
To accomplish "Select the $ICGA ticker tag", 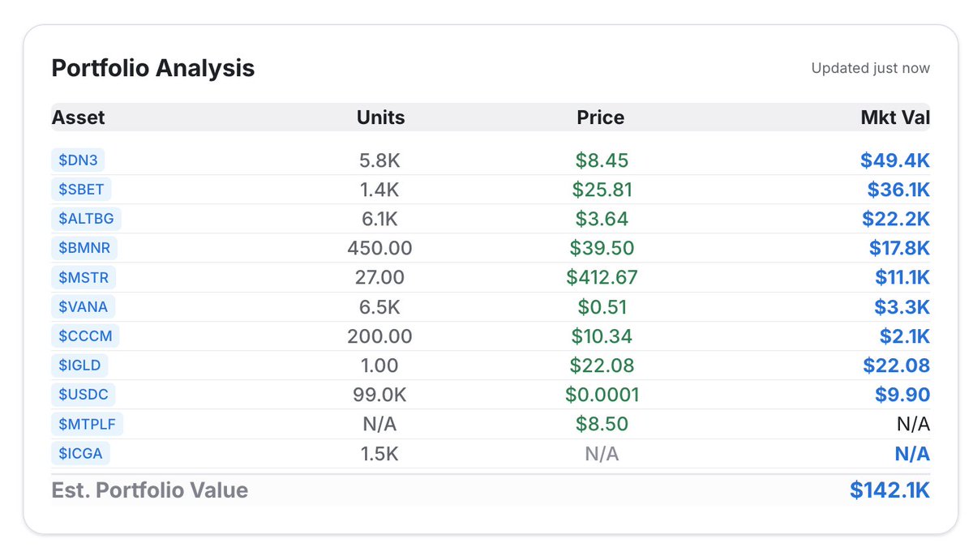I will pyautogui.click(x=80, y=454).
